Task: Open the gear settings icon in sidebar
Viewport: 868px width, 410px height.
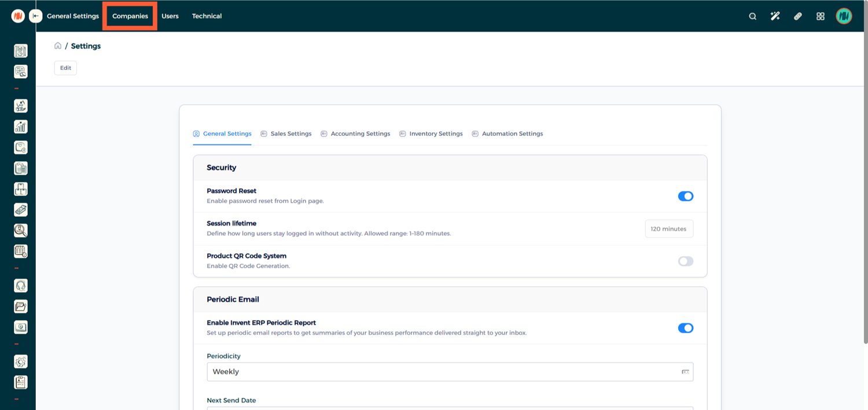Action: click(21, 361)
